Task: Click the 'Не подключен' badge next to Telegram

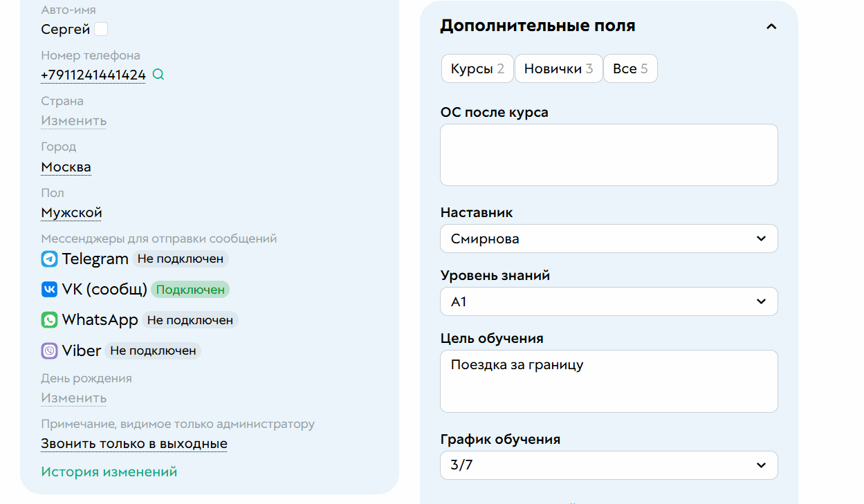Action: click(181, 259)
